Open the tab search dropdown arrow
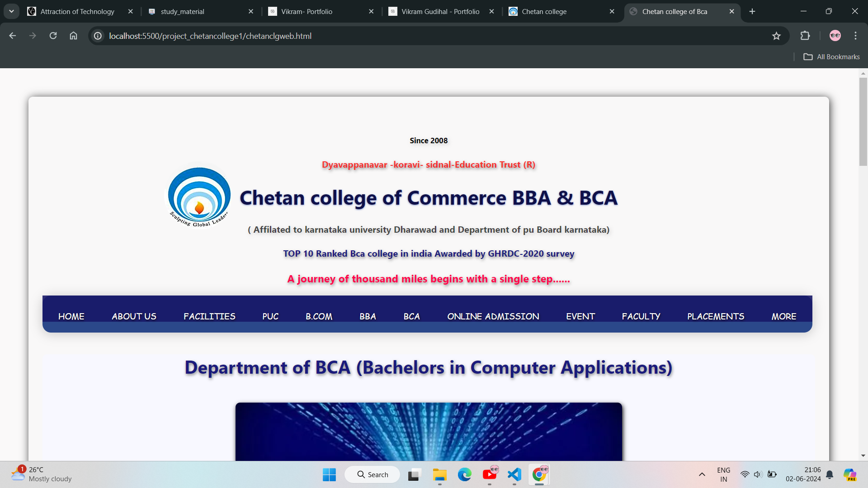 pyautogui.click(x=11, y=11)
